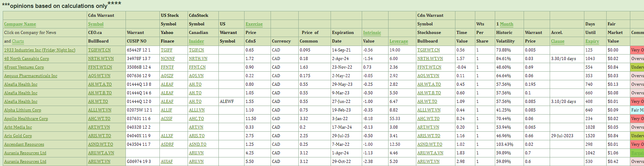Click the ACSSF Yahoo symbol link

point(166,119)
